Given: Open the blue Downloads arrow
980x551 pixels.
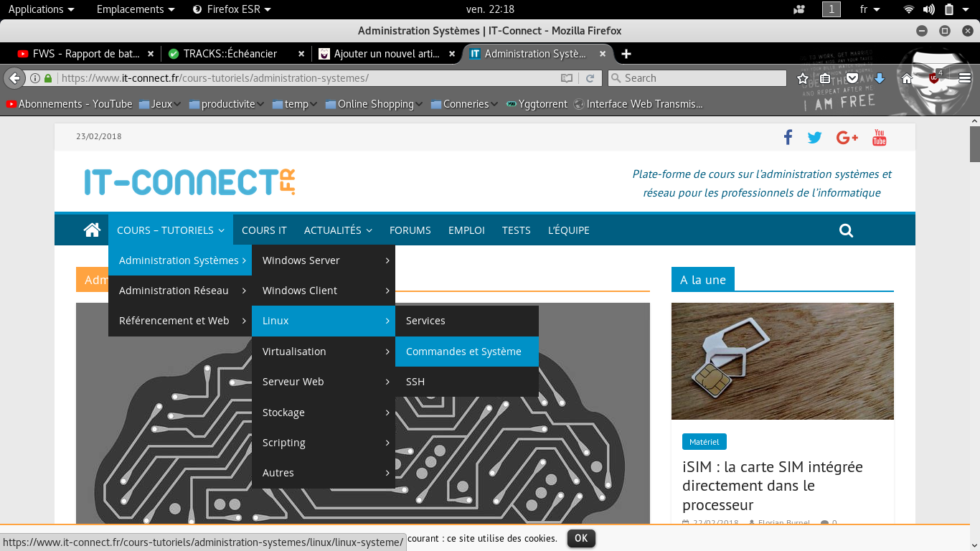Looking at the screenshot, I should click(880, 78).
